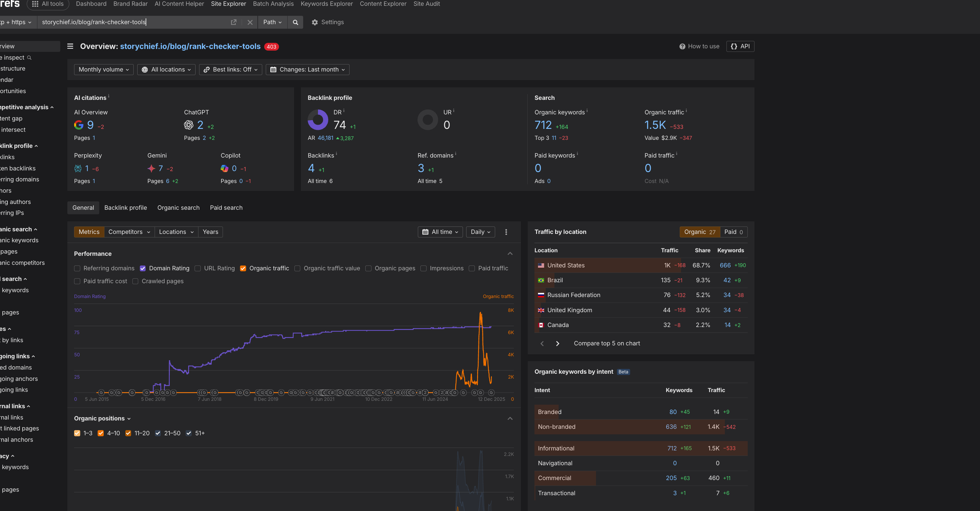This screenshot has width=980, height=511.
Task: Open Keywords Explorer from top menu
Action: point(326,4)
